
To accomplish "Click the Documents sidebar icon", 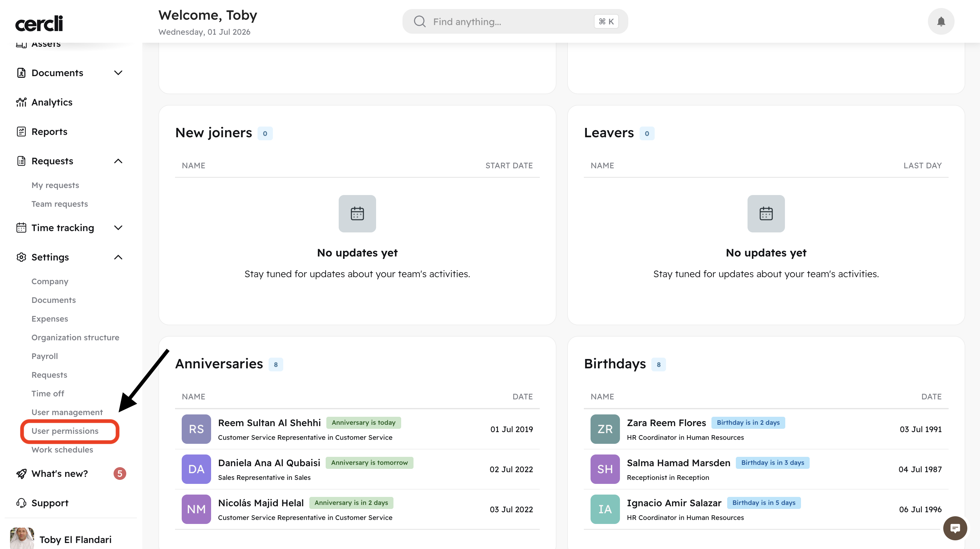I will coord(21,73).
